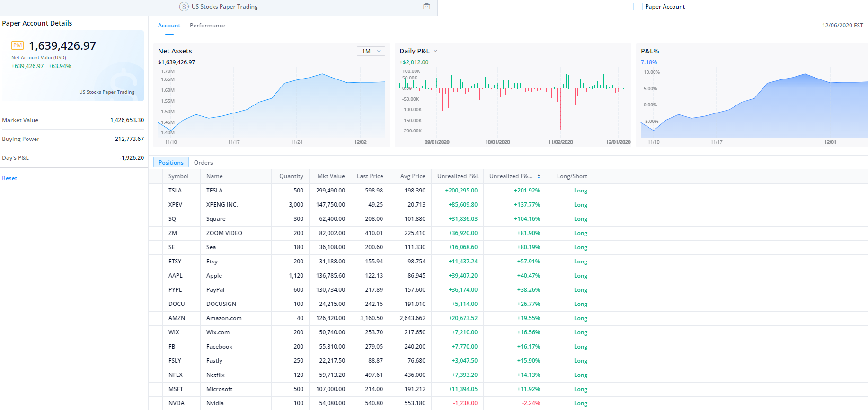Image resolution: width=868 pixels, height=410 pixels.
Task: Click the briefcase icon in top bar
Action: (426, 7)
